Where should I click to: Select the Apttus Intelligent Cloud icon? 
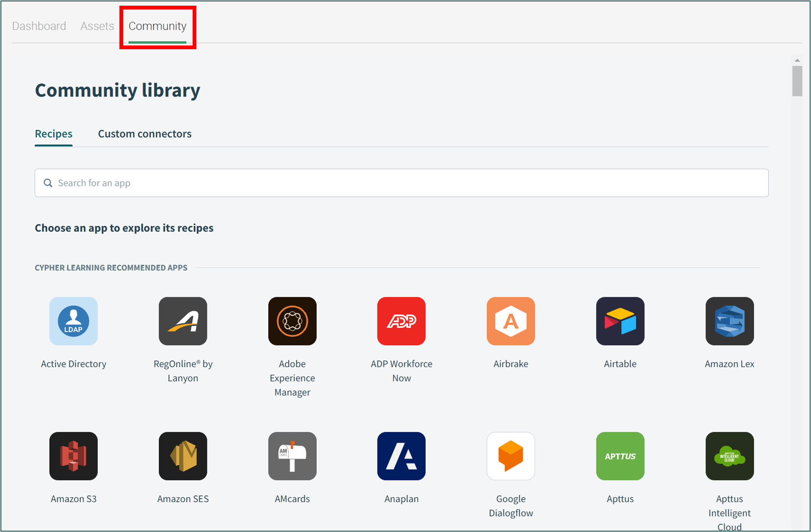coord(729,456)
